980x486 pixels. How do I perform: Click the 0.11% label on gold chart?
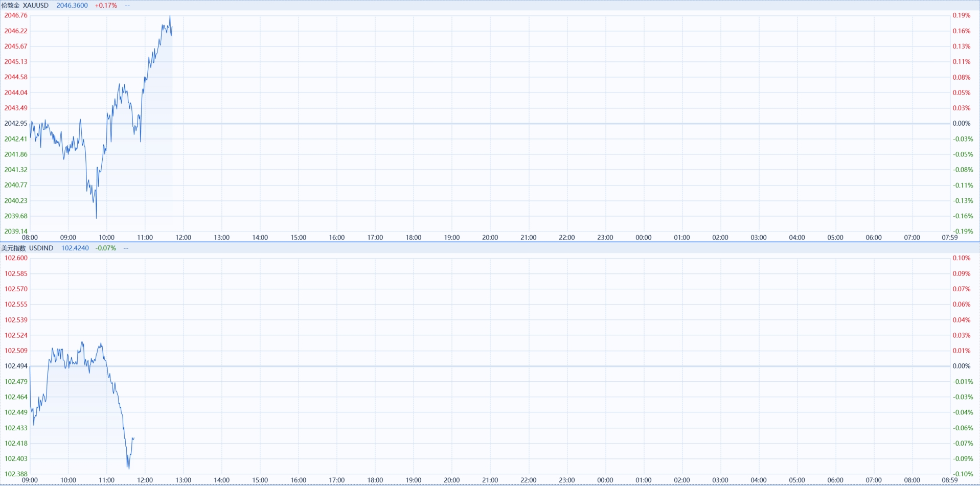[x=961, y=62]
